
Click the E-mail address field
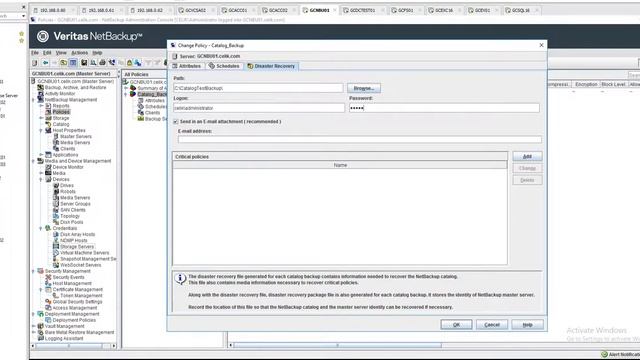pos(360,140)
